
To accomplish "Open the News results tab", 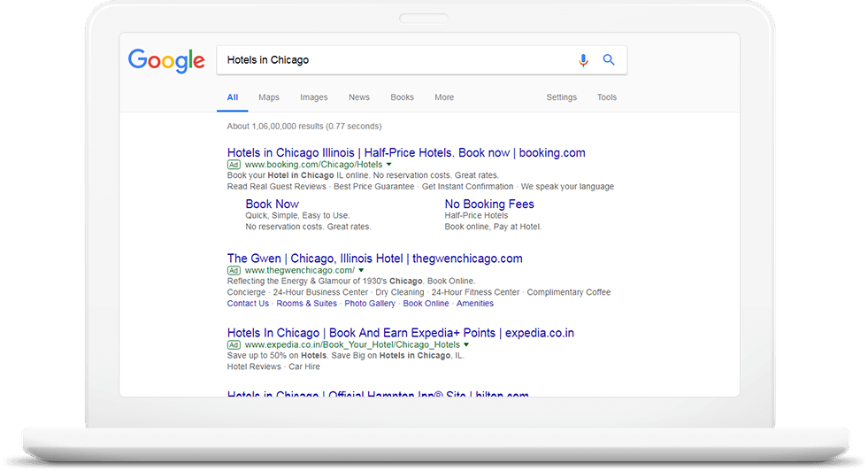I will tap(359, 97).
